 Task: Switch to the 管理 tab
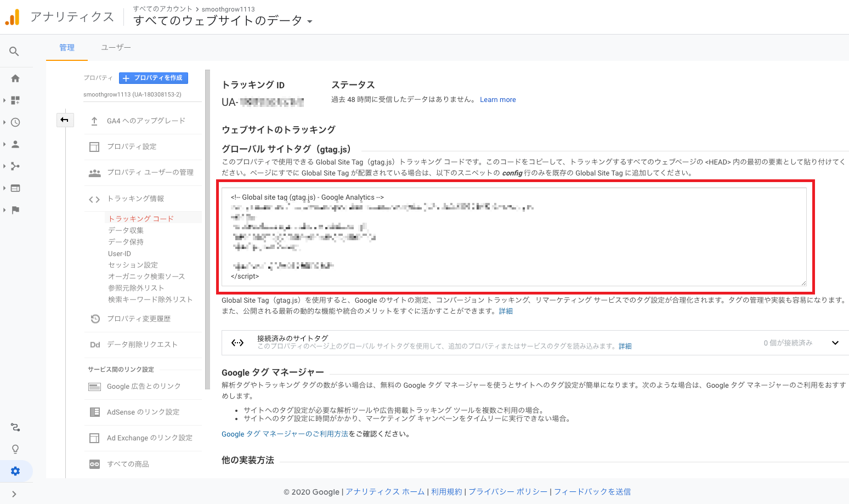(x=67, y=48)
